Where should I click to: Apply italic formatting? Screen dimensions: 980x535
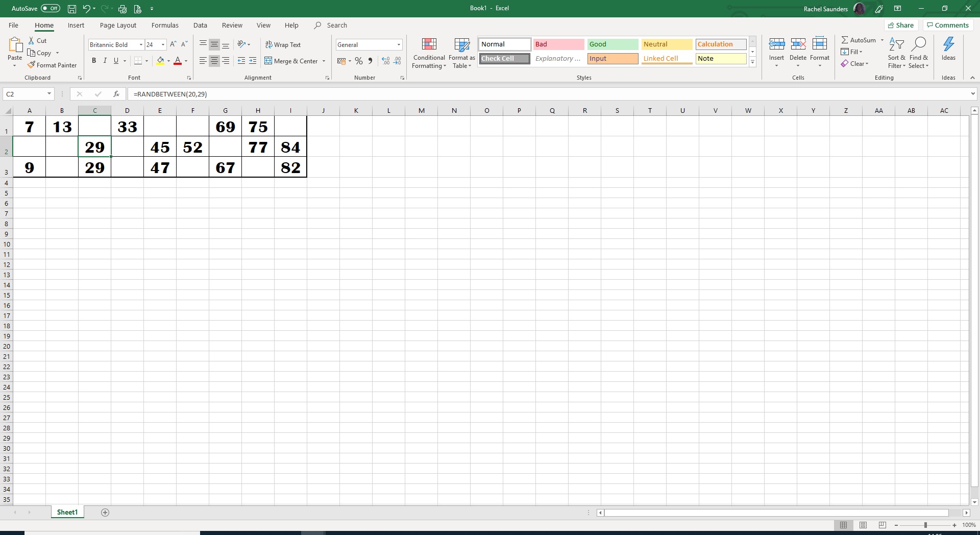(105, 61)
